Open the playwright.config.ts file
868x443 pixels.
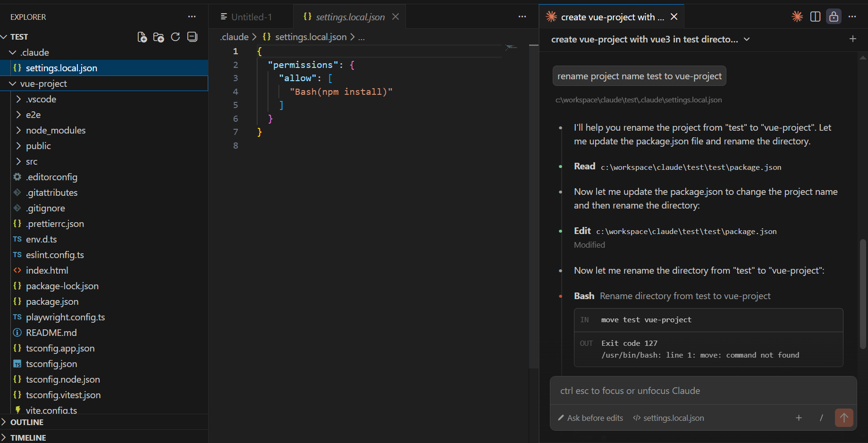pos(104,317)
